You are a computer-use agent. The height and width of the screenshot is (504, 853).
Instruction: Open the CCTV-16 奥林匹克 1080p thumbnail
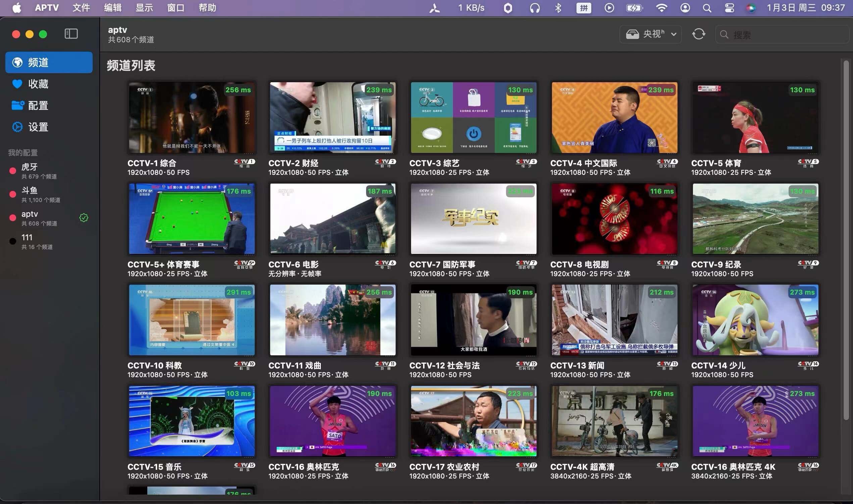(x=333, y=421)
